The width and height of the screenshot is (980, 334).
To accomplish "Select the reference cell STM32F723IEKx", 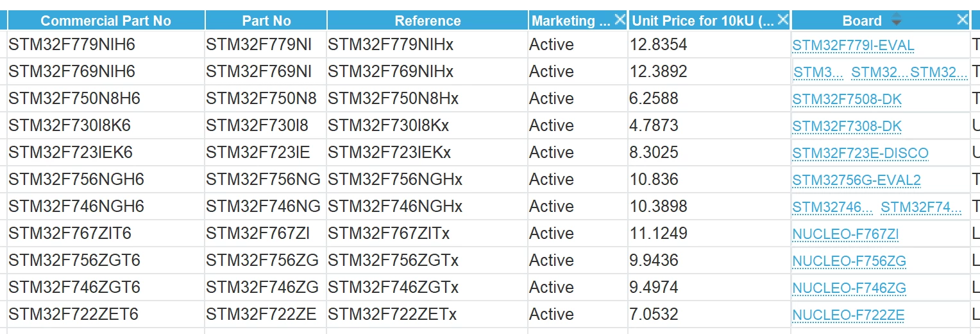I will click(x=389, y=153).
